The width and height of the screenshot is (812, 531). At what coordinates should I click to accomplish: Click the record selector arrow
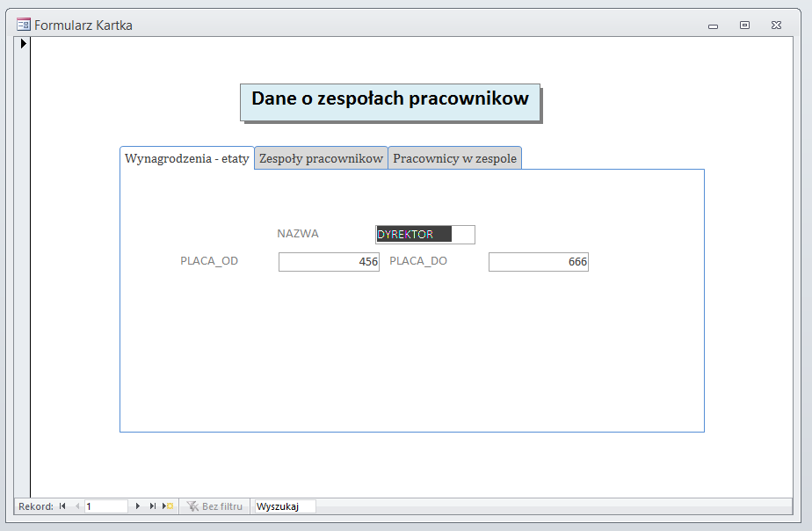(23, 43)
